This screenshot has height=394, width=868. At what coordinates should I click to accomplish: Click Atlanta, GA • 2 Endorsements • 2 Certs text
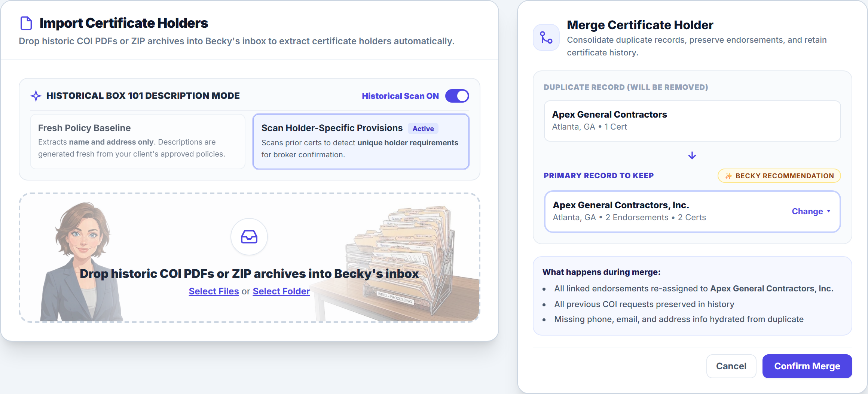(x=629, y=218)
